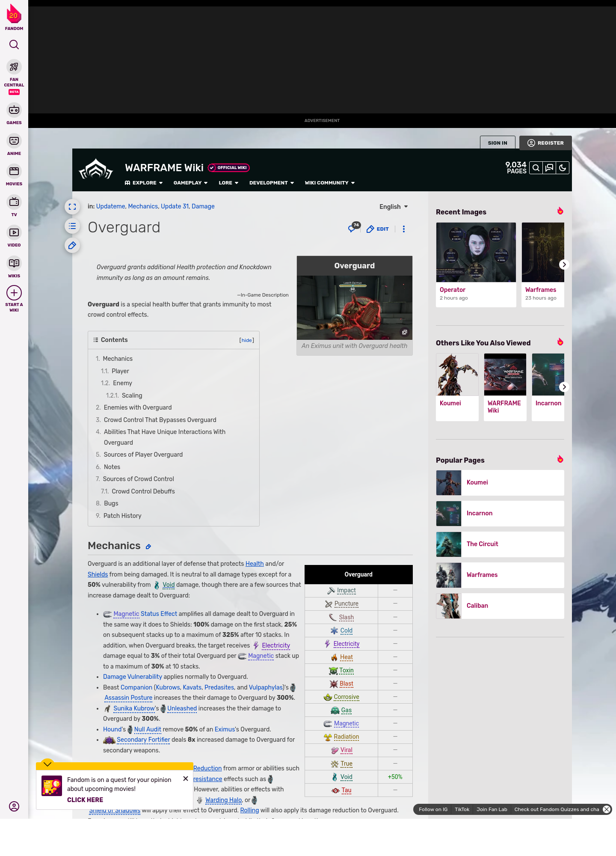Click Follow on IG in bottom bar
This screenshot has width=616, height=856.
pyautogui.click(x=433, y=809)
